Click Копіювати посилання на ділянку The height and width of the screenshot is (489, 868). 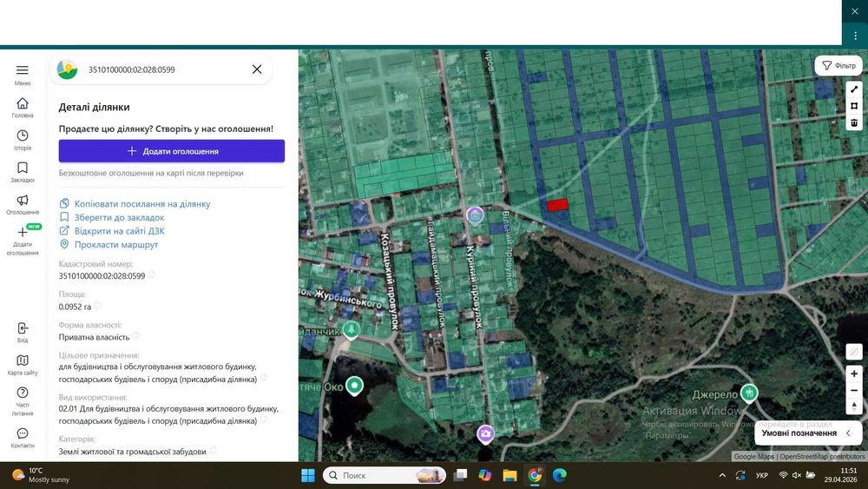(142, 204)
